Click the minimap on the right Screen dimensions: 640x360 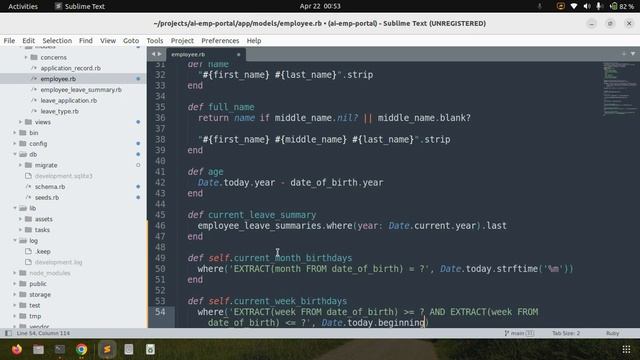coord(620,90)
